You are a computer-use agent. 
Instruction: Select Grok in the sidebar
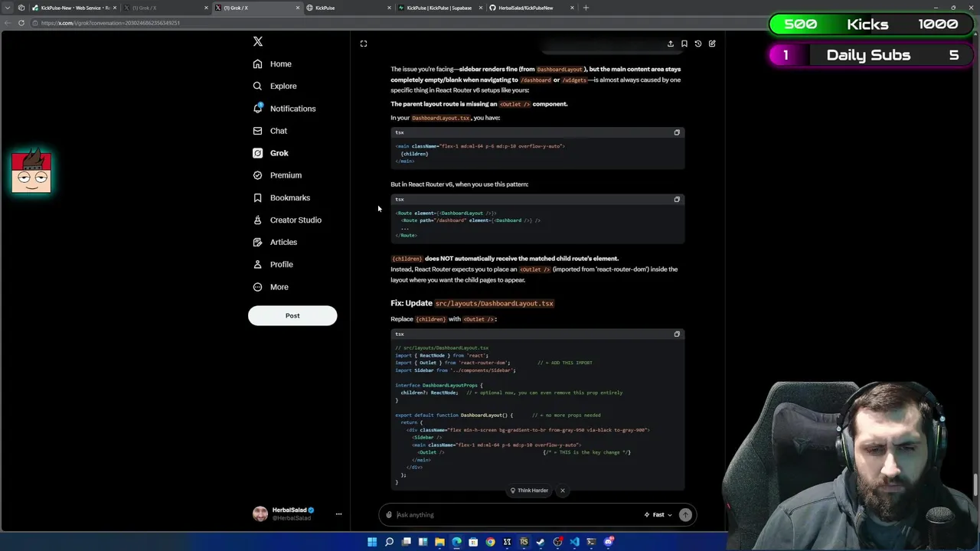(271, 153)
